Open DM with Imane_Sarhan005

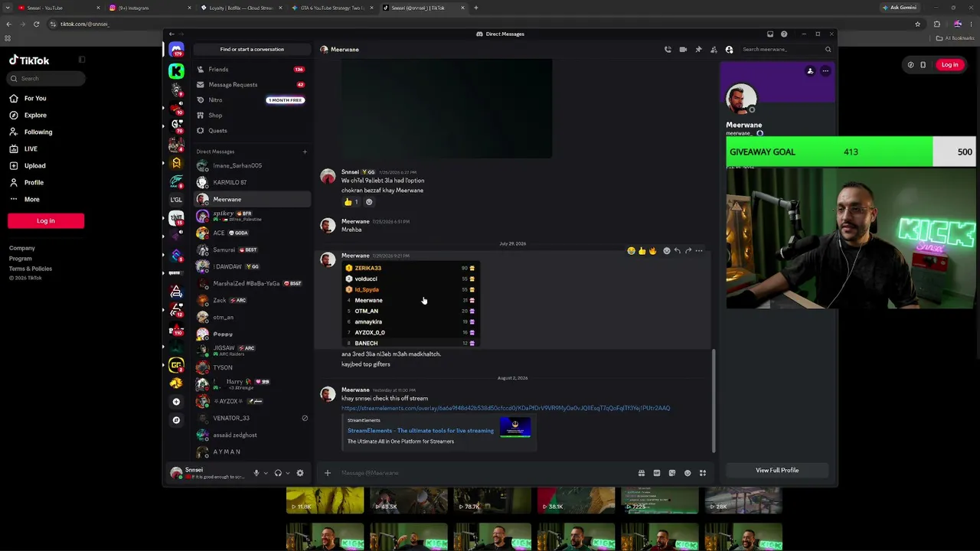[x=251, y=165]
